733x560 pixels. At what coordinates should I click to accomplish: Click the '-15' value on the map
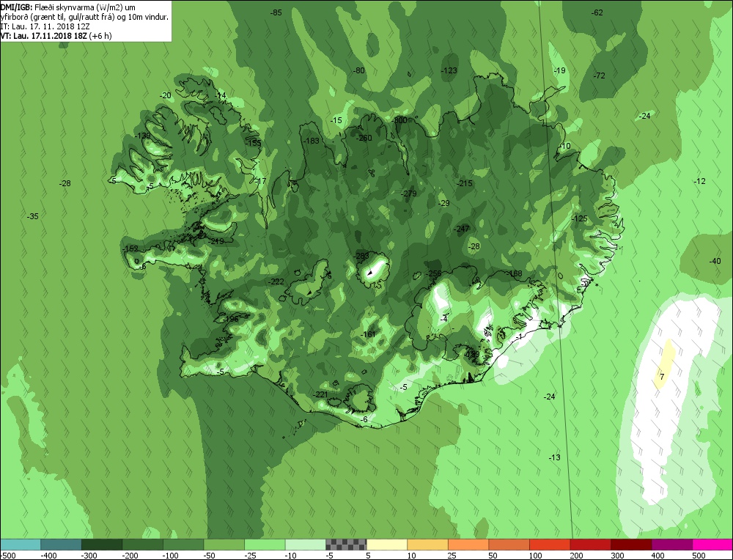(x=336, y=121)
